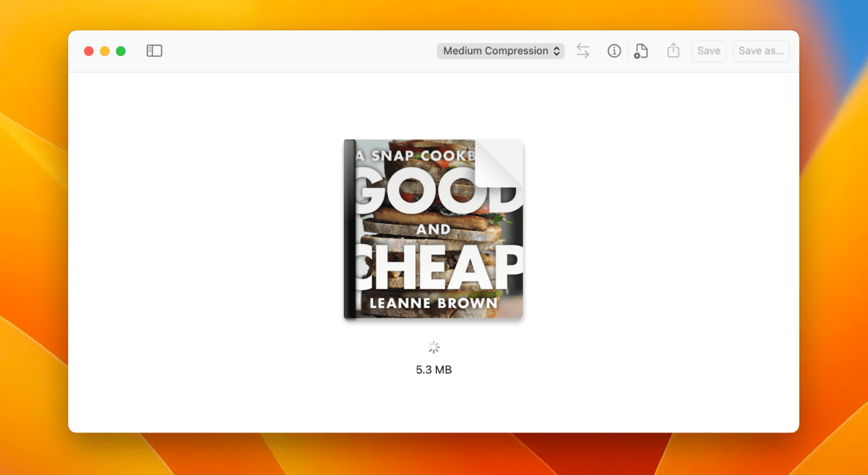Close the window with red button
868x475 pixels.
pos(88,51)
